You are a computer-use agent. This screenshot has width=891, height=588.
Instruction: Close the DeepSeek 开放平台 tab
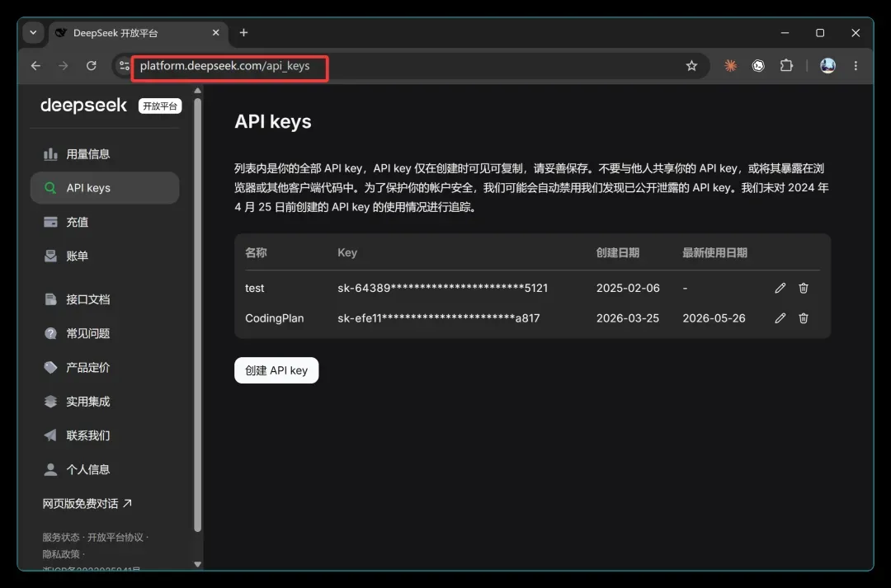click(x=216, y=33)
